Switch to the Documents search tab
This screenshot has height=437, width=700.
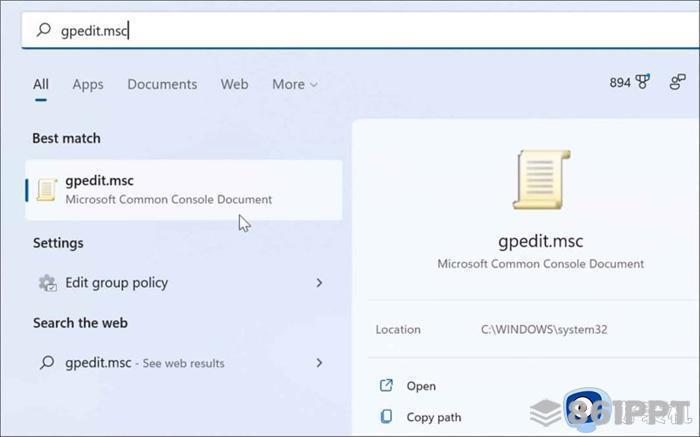(x=162, y=84)
